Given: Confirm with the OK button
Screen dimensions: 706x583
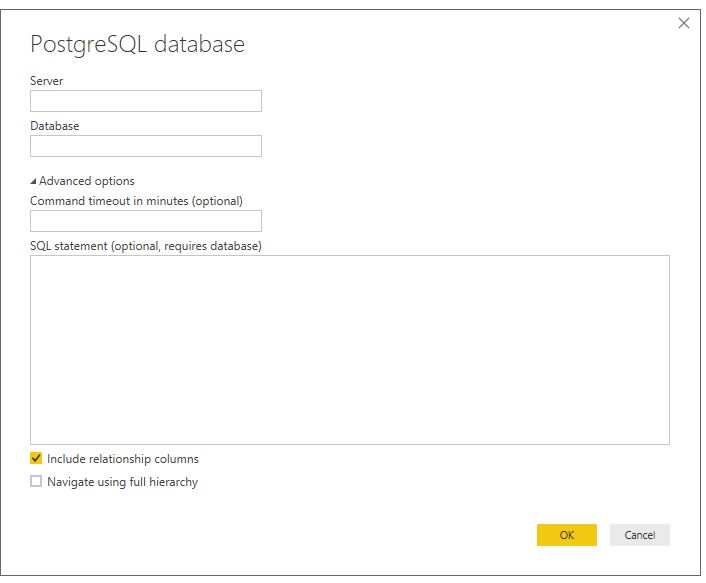Looking at the screenshot, I should coord(567,535).
